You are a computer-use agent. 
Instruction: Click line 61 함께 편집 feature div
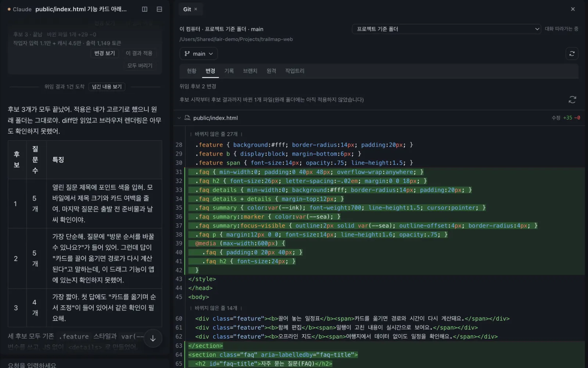(336, 328)
